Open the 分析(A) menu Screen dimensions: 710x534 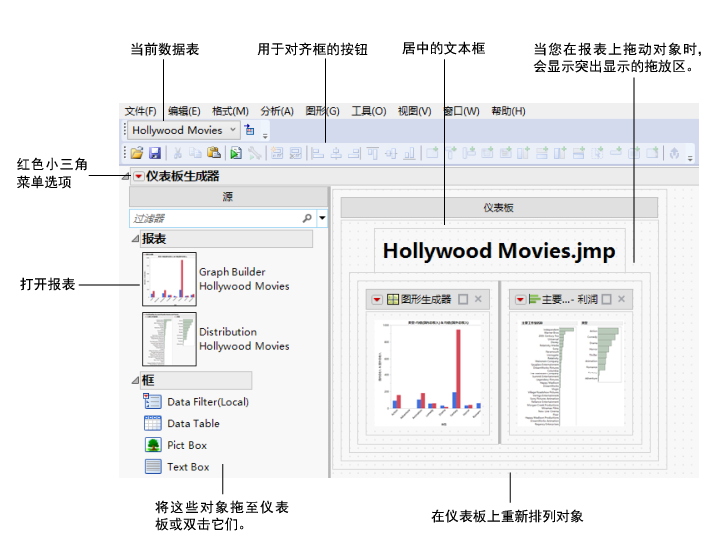click(x=276, y=111)
